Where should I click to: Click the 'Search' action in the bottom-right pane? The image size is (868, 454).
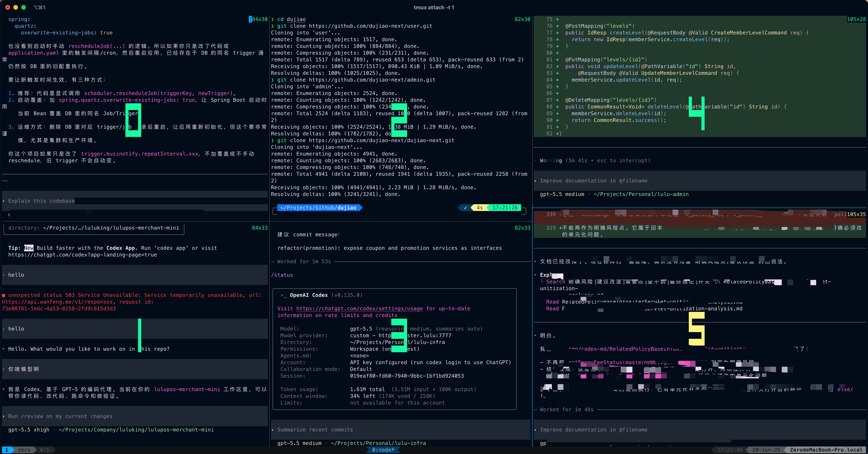[555, 282]
